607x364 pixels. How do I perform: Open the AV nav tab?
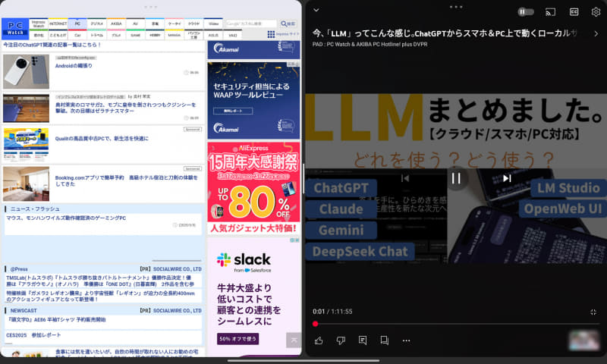pyautogui.click(x=136, y=24)
